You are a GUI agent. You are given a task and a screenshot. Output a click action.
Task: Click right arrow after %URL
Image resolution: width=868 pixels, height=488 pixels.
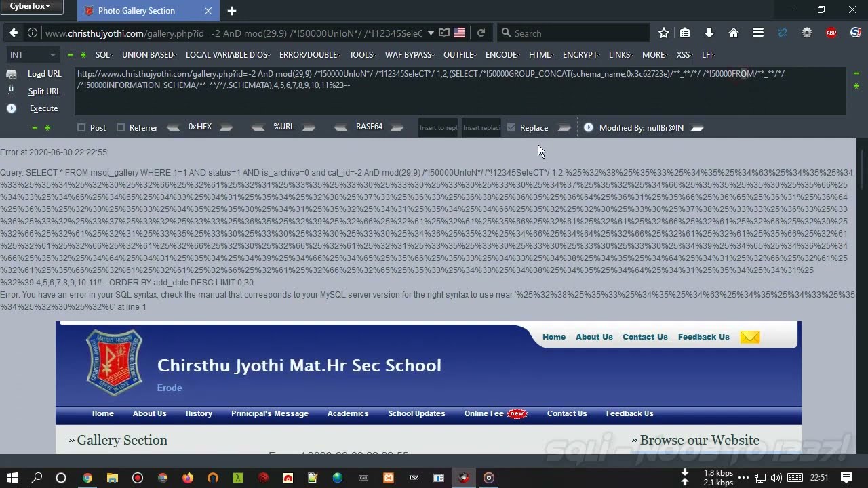(309, 127)
